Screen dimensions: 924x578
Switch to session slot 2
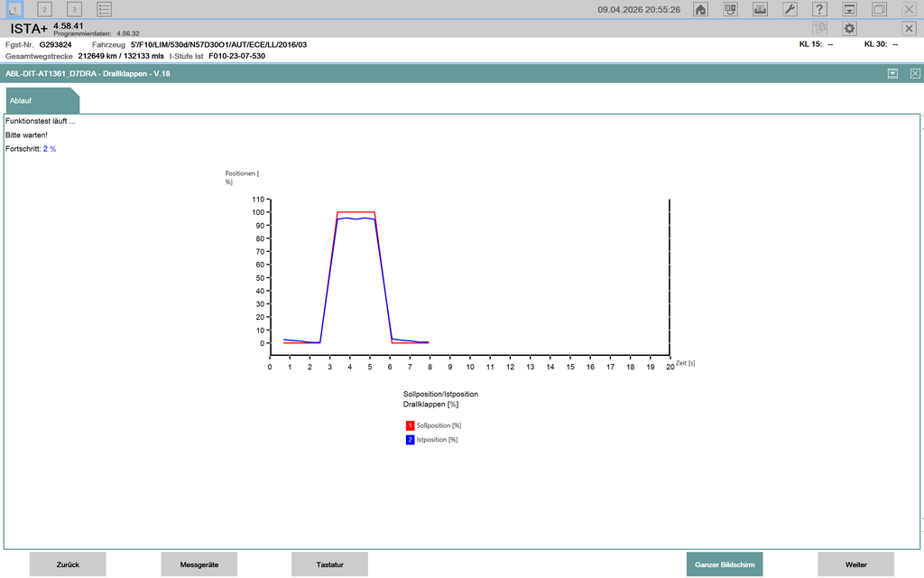point(44,9)
